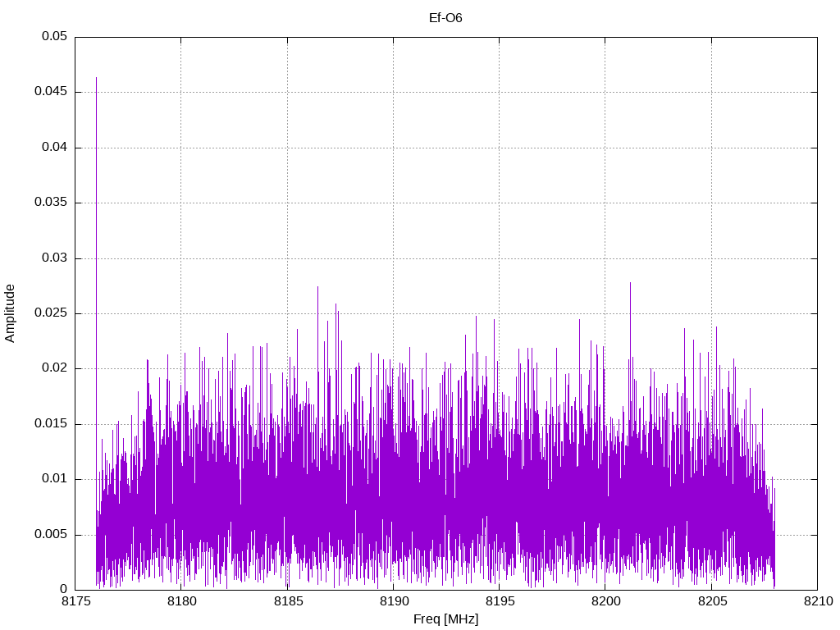Select the 8200 x-axis tick label

(605, 602)
